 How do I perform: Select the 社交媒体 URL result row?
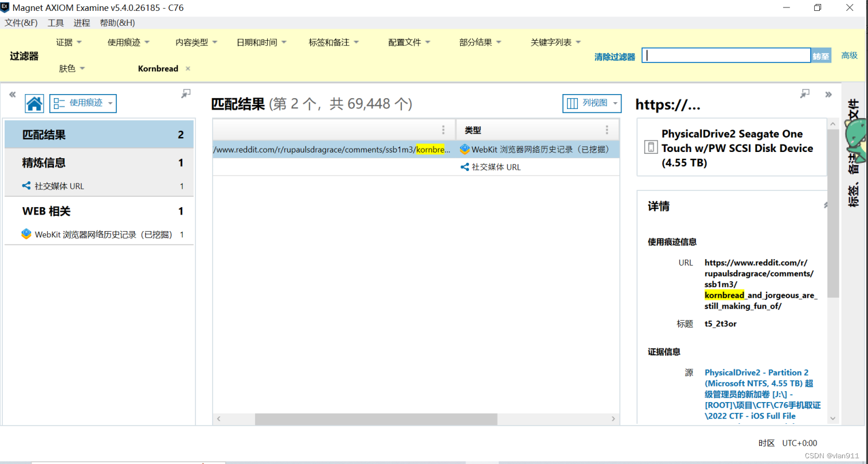[x=416, y=167]
